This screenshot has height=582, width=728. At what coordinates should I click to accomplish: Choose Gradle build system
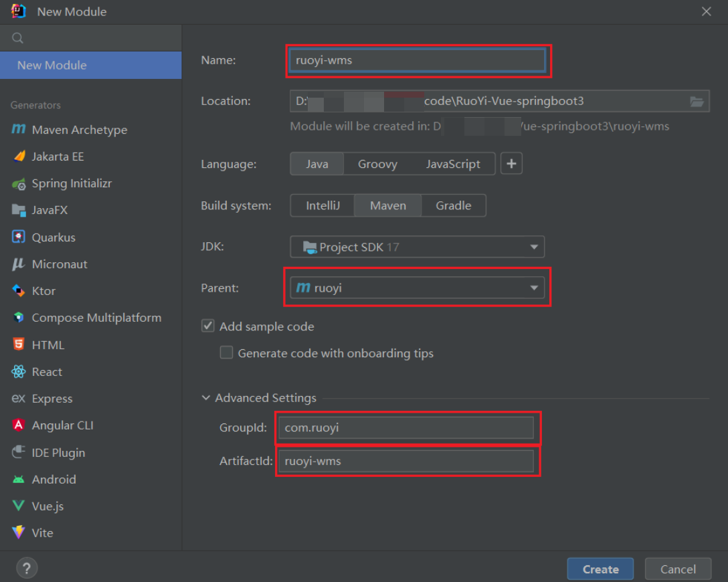454,205
